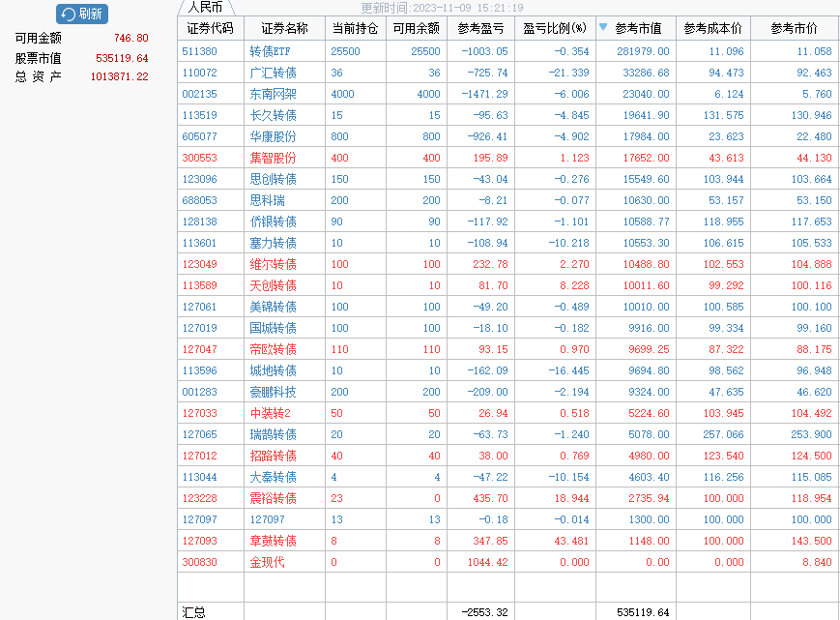Select the 思创转债 holding

(274, 179)
